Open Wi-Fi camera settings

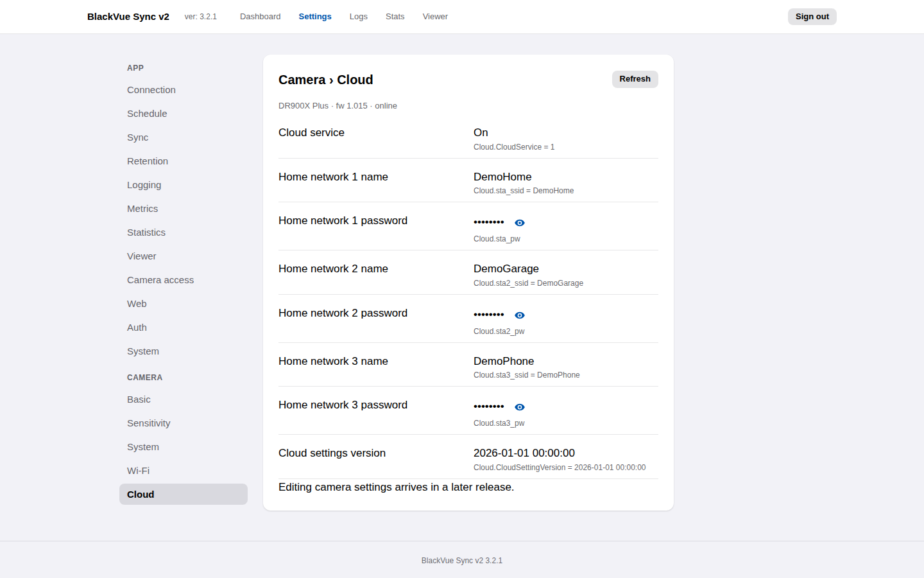[184, 471]
